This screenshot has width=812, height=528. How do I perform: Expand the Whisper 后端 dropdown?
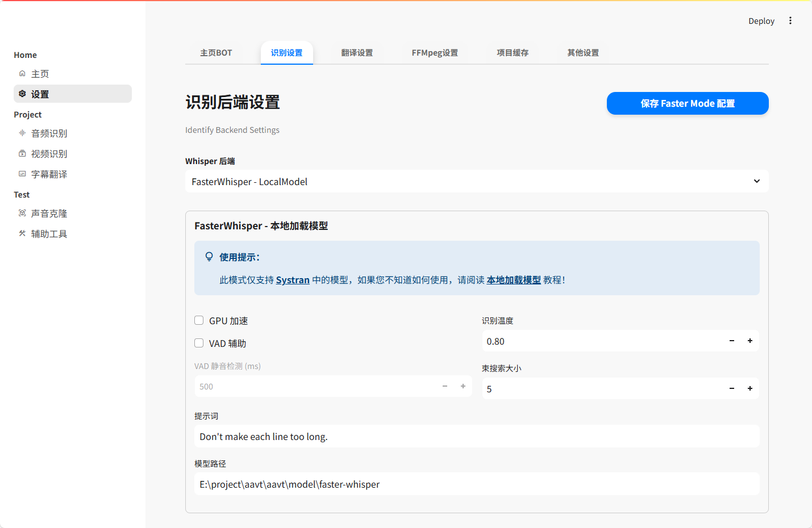pyautogui.click(x=476, y=182)
